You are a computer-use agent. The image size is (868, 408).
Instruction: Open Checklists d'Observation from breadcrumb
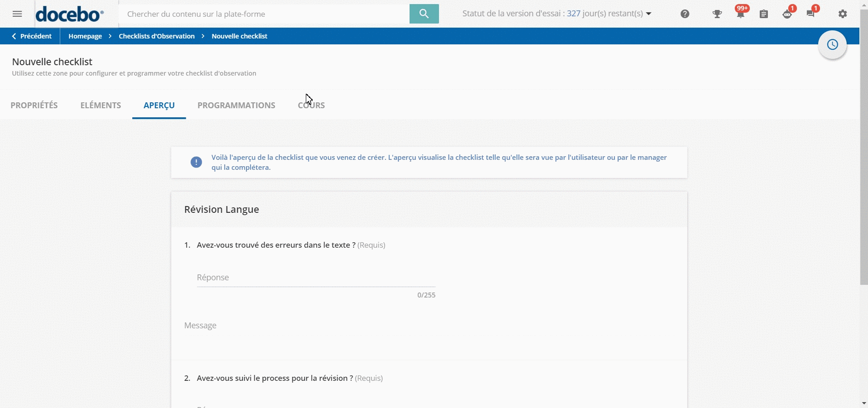pos(156,36)
